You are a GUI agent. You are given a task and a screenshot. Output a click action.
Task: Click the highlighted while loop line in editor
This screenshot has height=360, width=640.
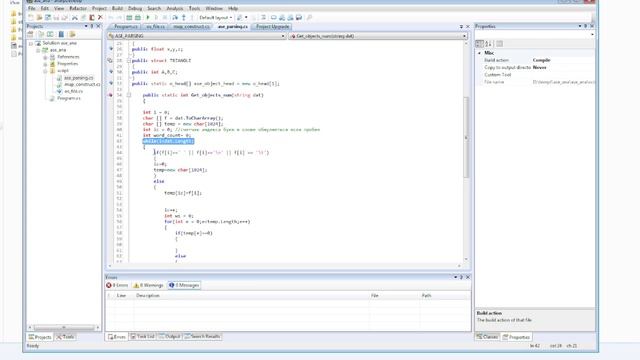pos(168,141)
